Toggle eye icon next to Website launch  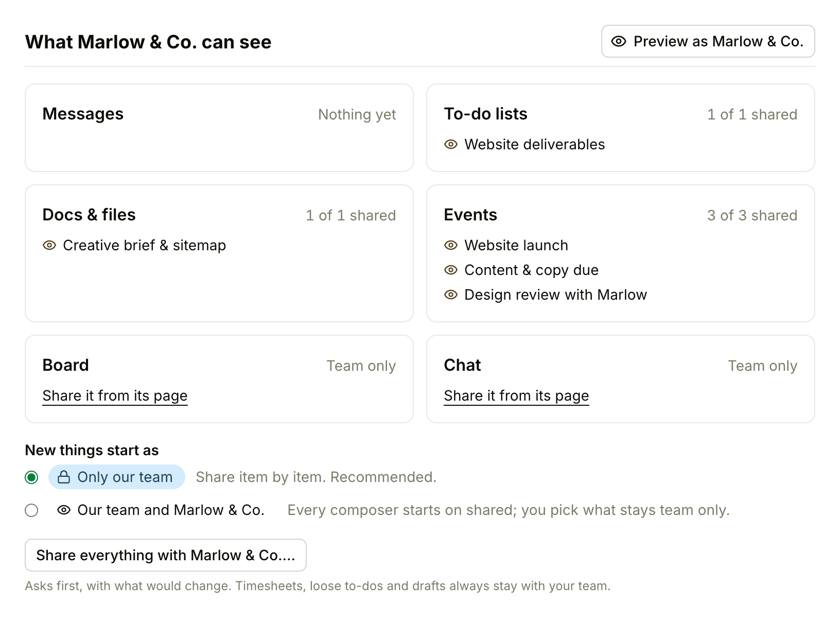(451, 245)
